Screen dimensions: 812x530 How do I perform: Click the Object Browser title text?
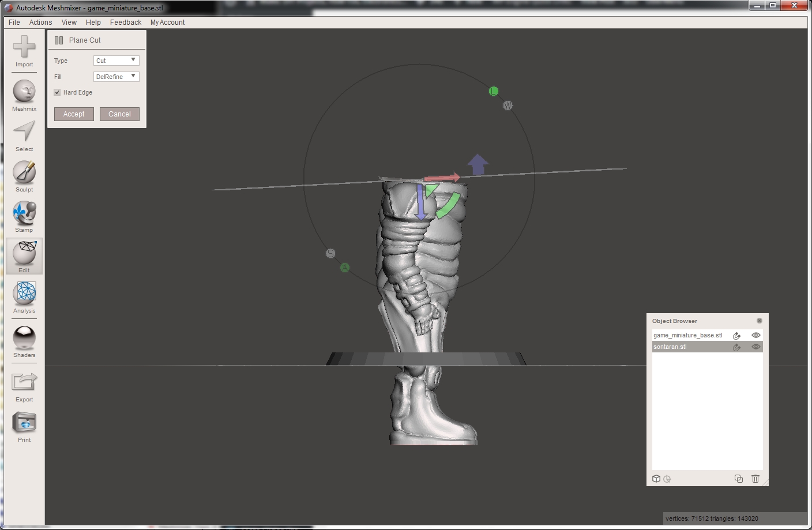[675, 321]
